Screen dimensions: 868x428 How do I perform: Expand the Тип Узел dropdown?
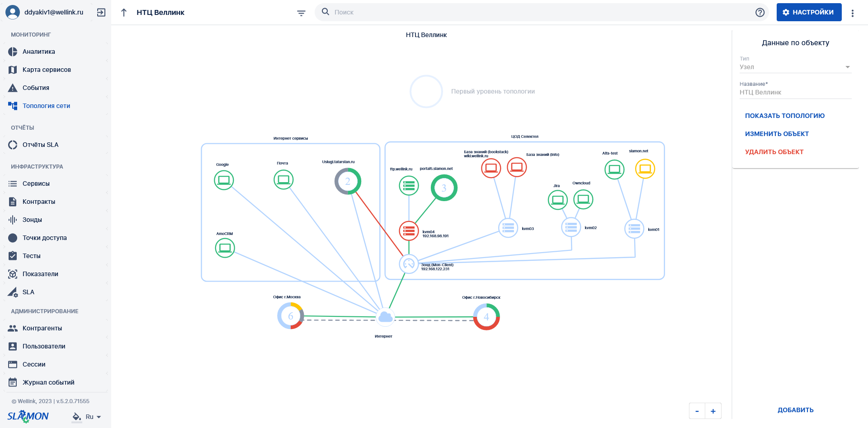pyautogui.click(x=796, y=67)
